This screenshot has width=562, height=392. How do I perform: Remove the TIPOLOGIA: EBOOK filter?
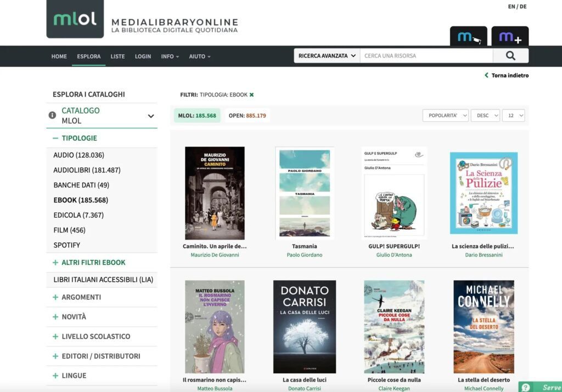click(251, 94)
